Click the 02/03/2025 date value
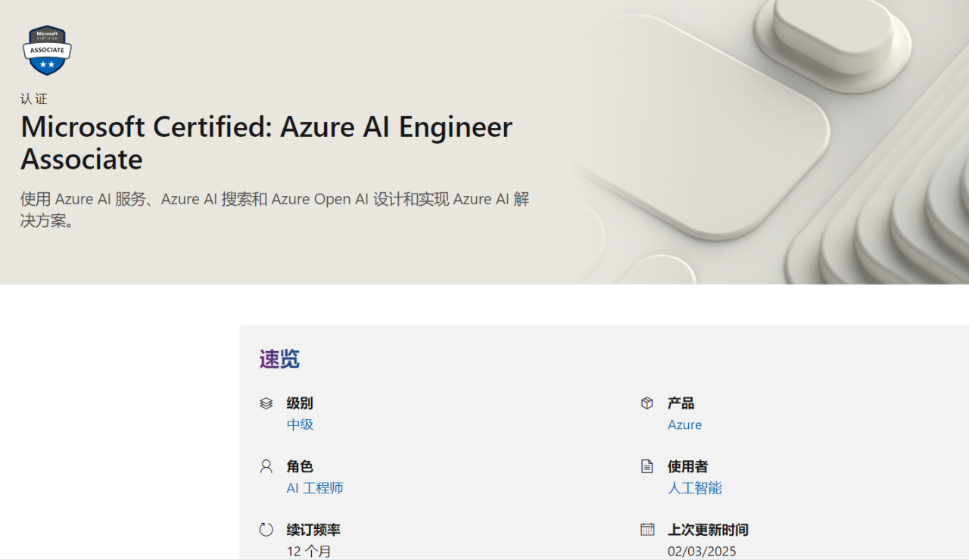 702,552
